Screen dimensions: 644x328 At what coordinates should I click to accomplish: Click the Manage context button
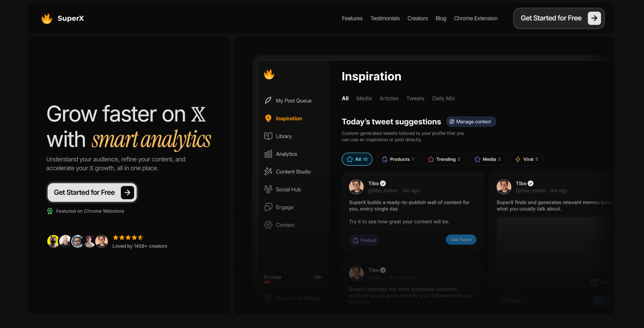471,122
